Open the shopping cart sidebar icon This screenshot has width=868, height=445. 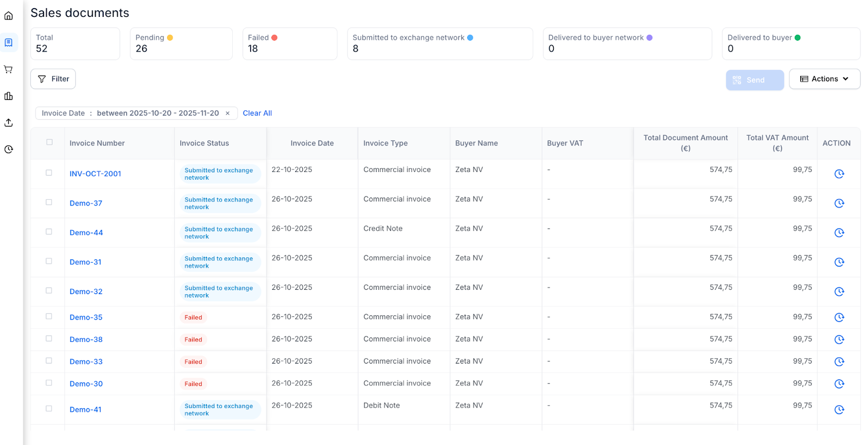9,69
